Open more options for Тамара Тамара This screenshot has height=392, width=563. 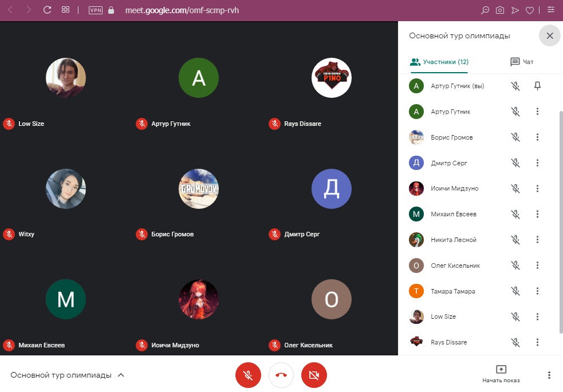[537, 291]
